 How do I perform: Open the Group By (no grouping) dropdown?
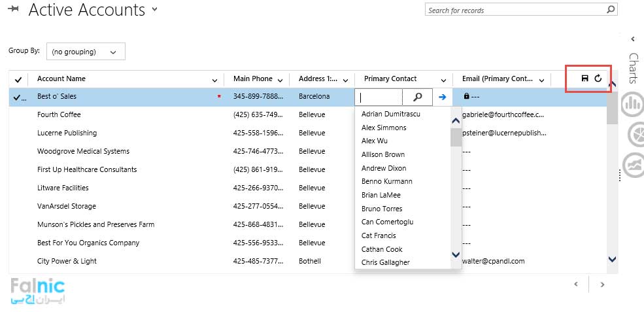86,52
